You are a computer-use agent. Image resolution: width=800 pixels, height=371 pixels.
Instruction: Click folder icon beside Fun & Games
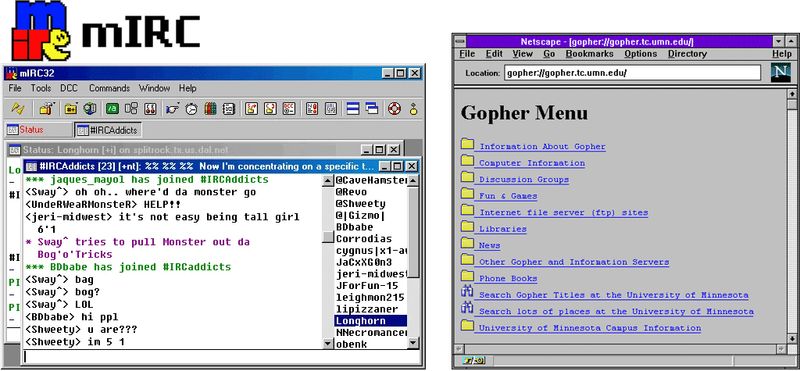pyautogui.click(x=467, y=194)
